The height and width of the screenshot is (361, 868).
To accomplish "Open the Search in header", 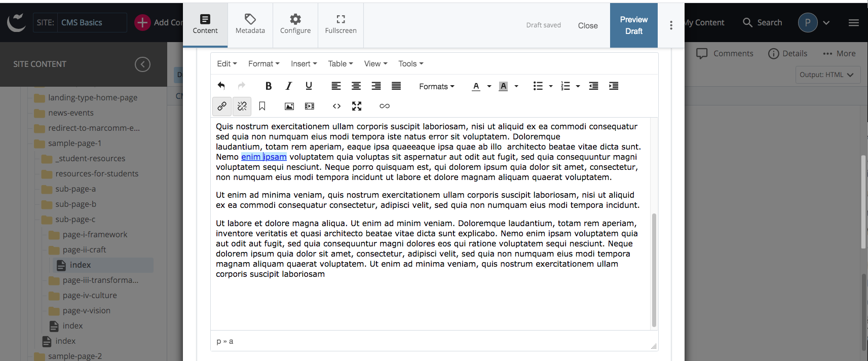I will (762, 22).
